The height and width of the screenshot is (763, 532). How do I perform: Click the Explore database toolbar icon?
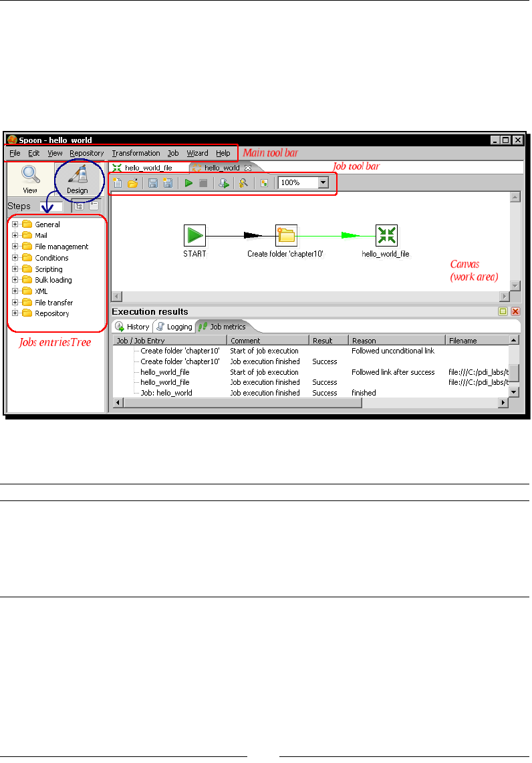coord(243,183)
